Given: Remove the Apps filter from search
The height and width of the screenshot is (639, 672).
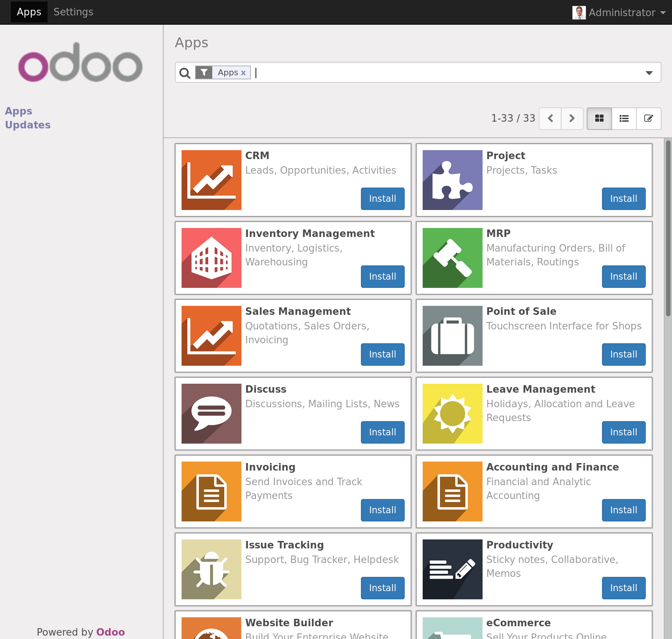Looking at the screenshot, I should 243,73.
